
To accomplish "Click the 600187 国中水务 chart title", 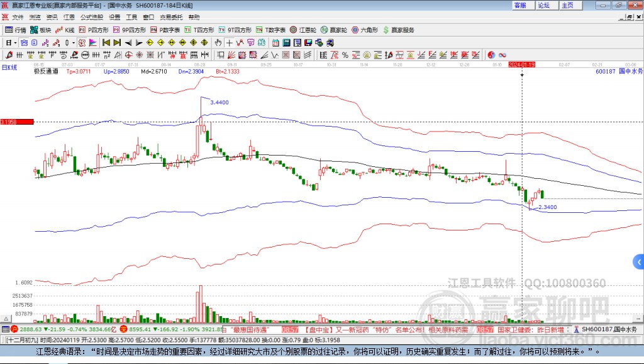I will (x=619, y=72).
